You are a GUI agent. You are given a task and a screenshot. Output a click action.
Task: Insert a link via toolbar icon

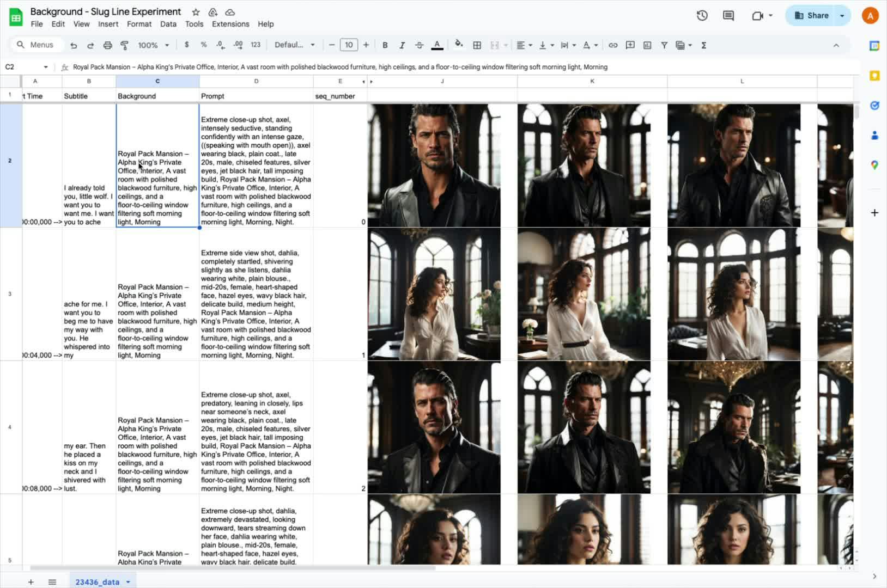pyautogui.click(x=613, y=45)
